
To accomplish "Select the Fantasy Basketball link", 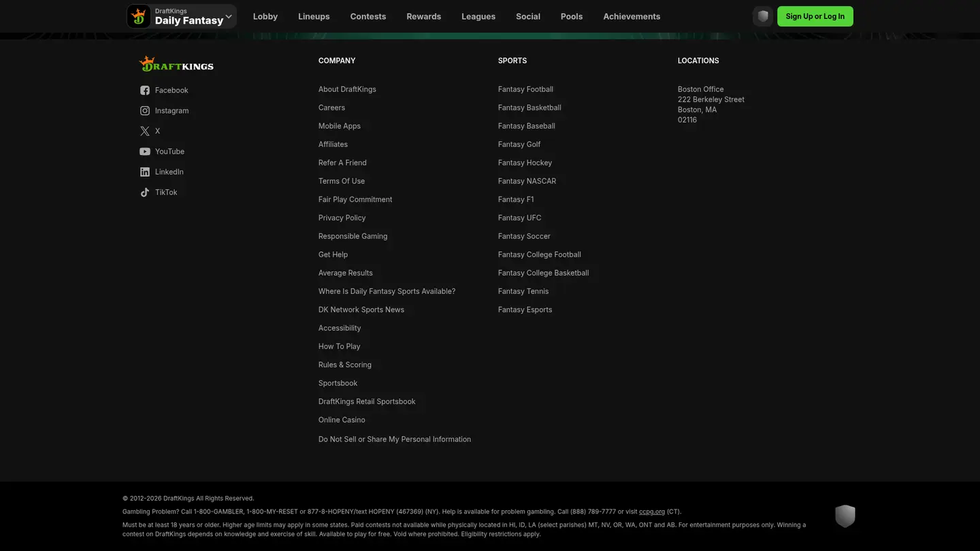I will point(529,107).
